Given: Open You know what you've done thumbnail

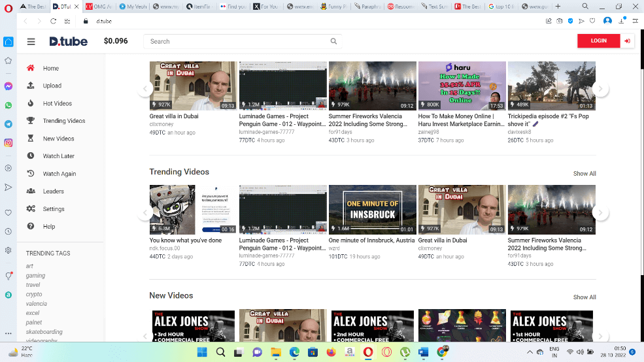Looking at the screenshot, I should (194, 209).
